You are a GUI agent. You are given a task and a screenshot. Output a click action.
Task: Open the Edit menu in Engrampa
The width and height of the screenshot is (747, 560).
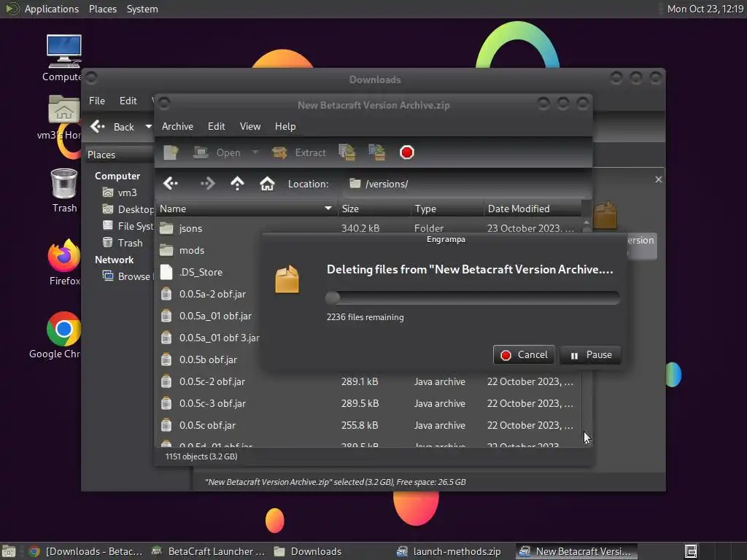click(x=216, y=126)
